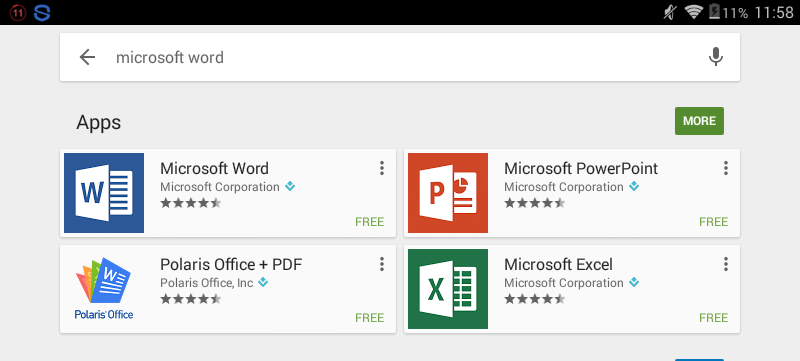Open overflow menu for Microsoft Word

[382, 168]
